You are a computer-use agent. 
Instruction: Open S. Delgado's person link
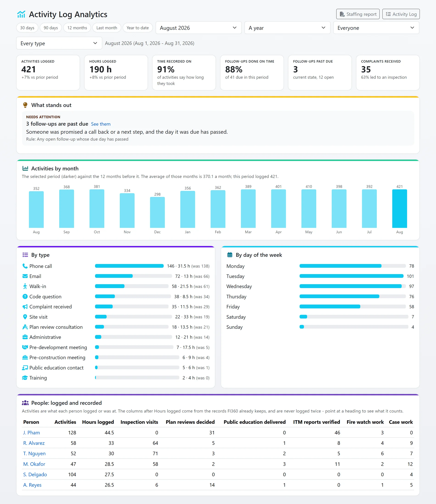tap(35, 474)
